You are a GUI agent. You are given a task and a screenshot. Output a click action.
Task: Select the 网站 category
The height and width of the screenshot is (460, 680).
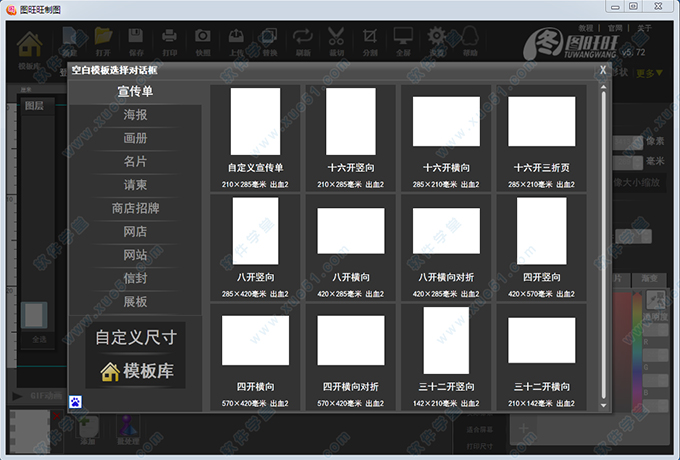coord(135,255)
